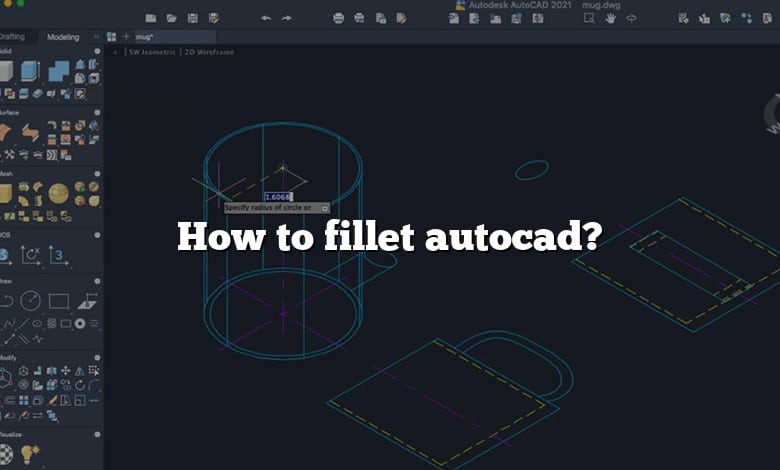Switch to the Drafting tab

(x=12, y=37)
